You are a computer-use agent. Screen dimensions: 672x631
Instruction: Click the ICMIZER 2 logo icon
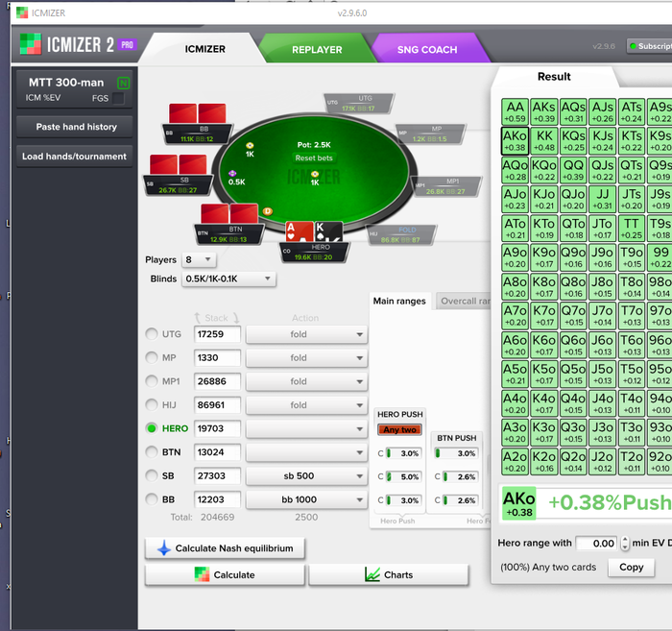point(31,44)
